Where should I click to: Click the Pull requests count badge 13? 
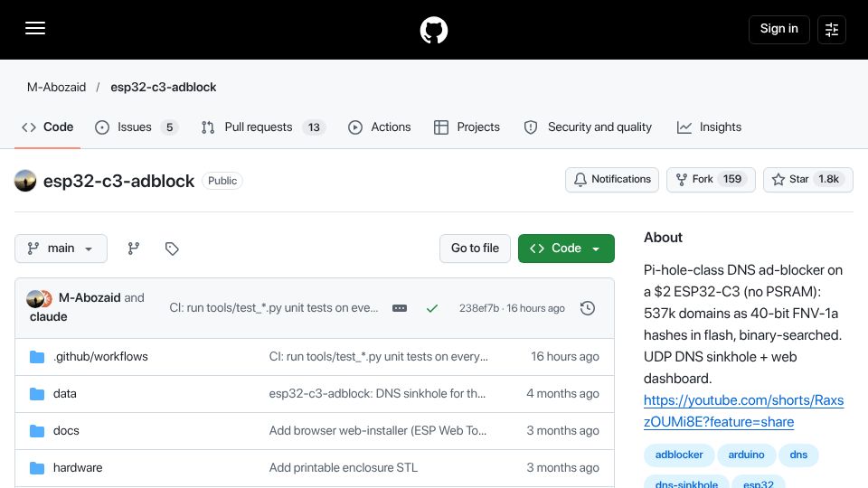coord(314,127)
